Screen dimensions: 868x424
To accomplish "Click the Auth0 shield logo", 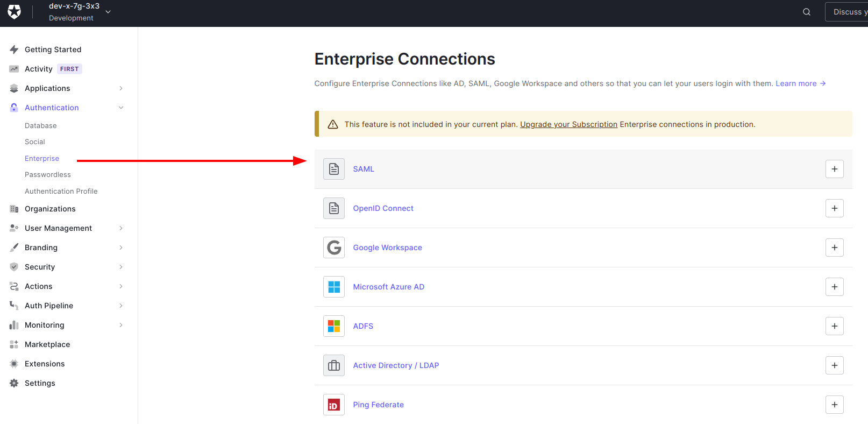I will pyautogui.click(x=15, y=12).
